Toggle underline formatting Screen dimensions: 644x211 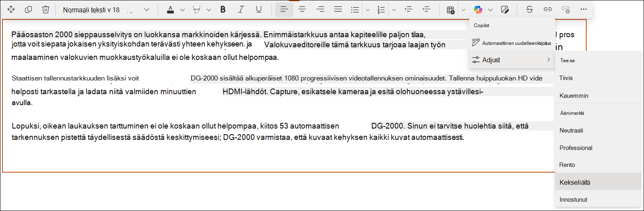(259, 9)
